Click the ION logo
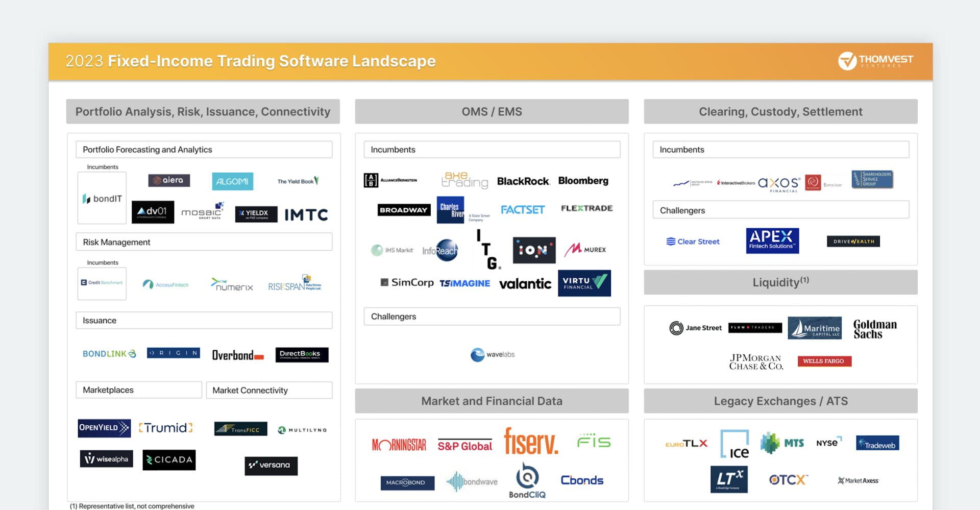The image size is (980, 510). click(x=534, y=250)
